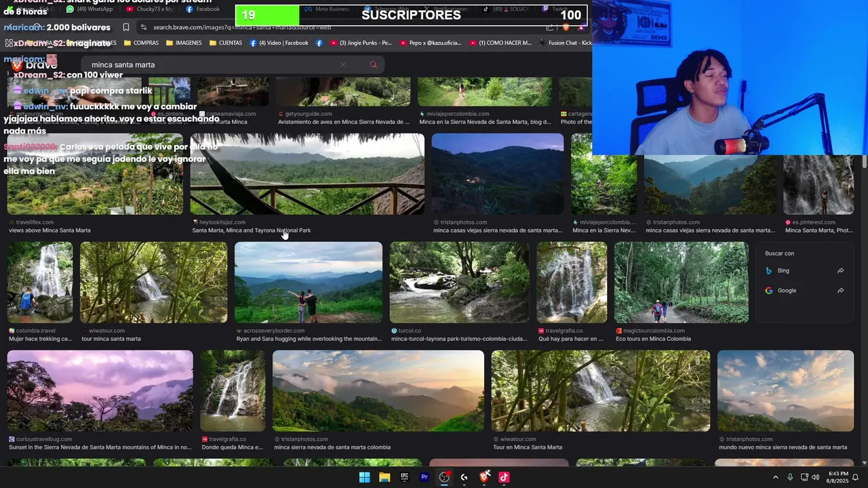The width and height of the screenshot is (868, 488).
Task: Switch to the WhatsApp browser tab
Action: pyautogui.click(x=90, y=9)
